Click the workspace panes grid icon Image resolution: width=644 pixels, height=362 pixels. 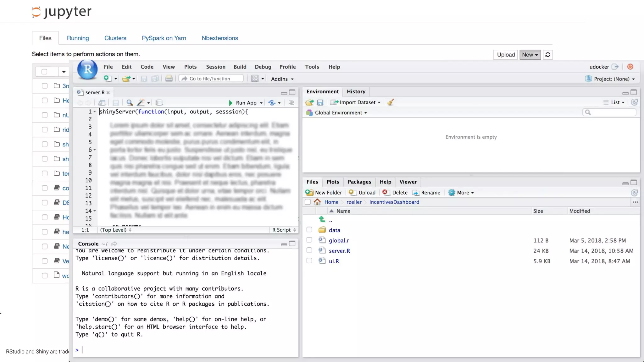(255, 79)
